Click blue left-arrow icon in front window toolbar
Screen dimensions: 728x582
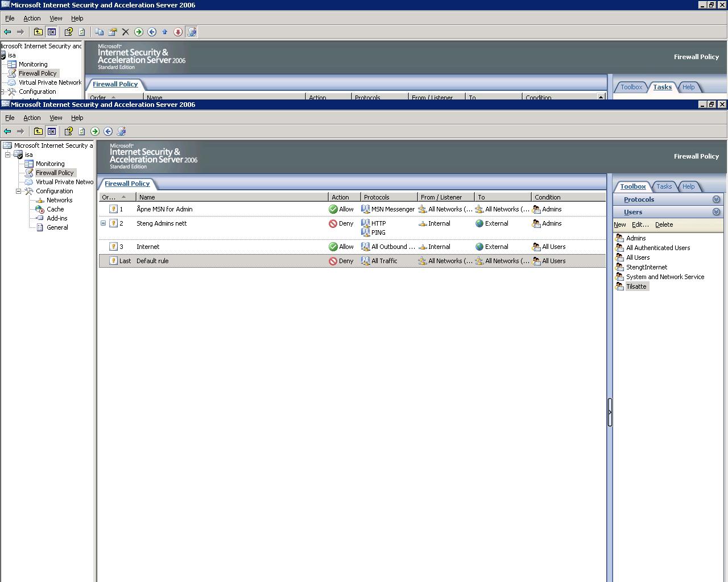(108, 131)
